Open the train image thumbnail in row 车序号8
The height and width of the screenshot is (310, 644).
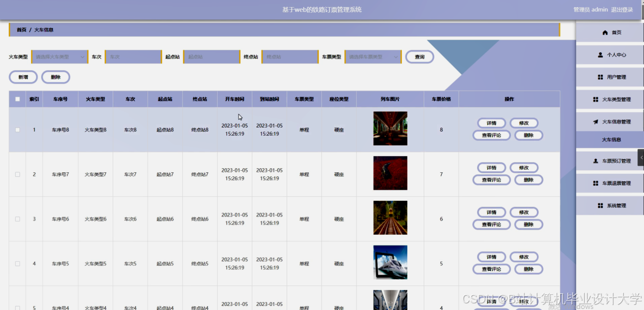(x=390, y=129)
